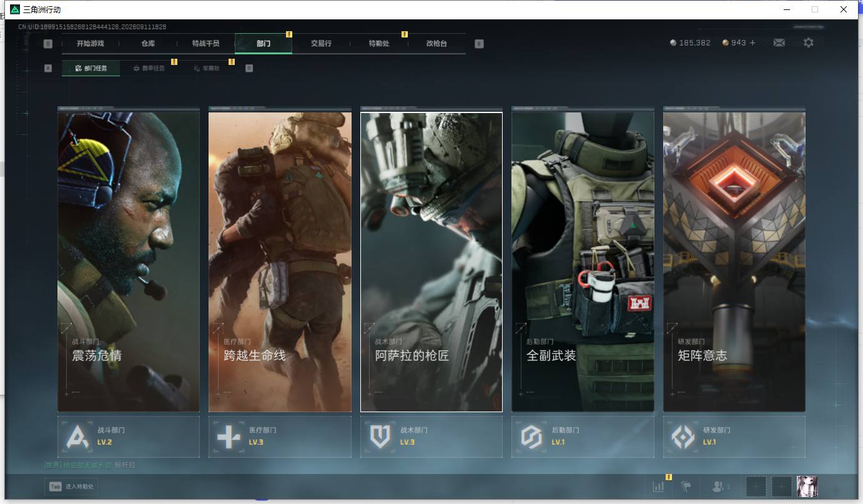This screenshot has height=504, width=863.
Task: Click the CN UID text at top
Action: [x=92, y=27]
